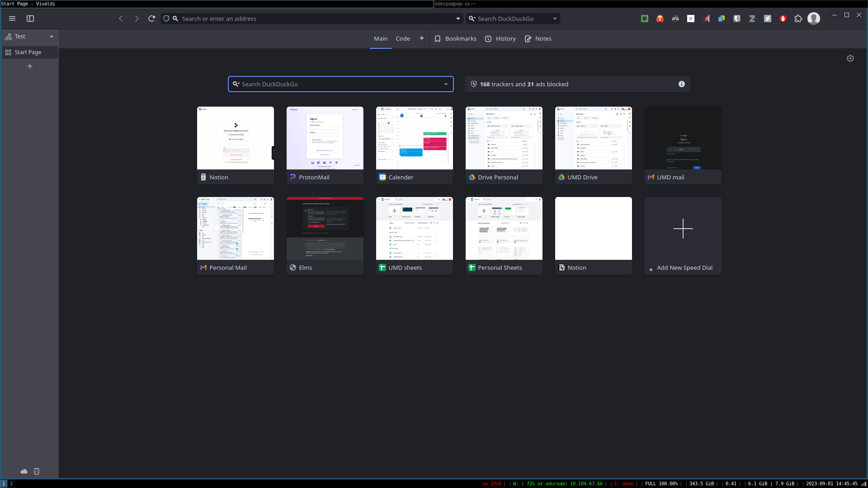This screenshot has width=868, height=488.
Task: Reload the current page
Action: pyautogui.click(x=152, y=19)
